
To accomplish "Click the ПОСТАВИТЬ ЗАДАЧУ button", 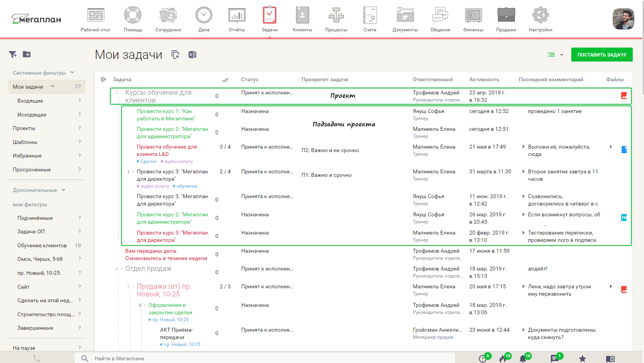I will (602, 55).
